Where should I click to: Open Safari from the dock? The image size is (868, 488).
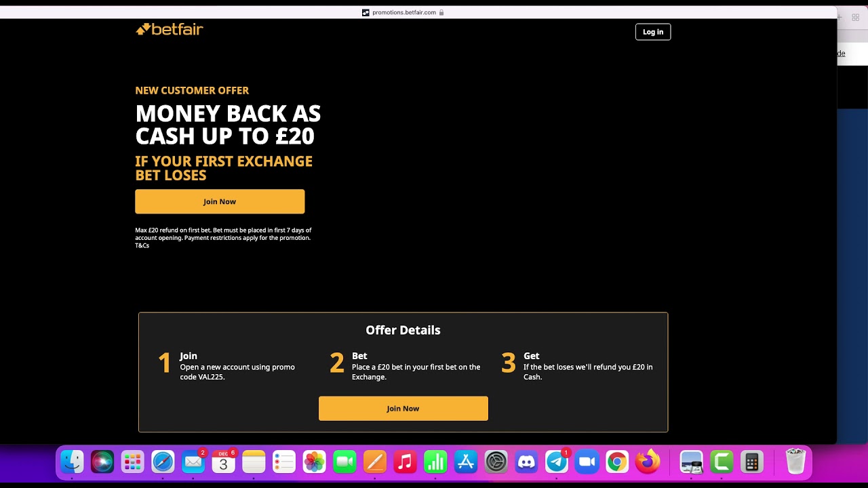tap(163, 462)
